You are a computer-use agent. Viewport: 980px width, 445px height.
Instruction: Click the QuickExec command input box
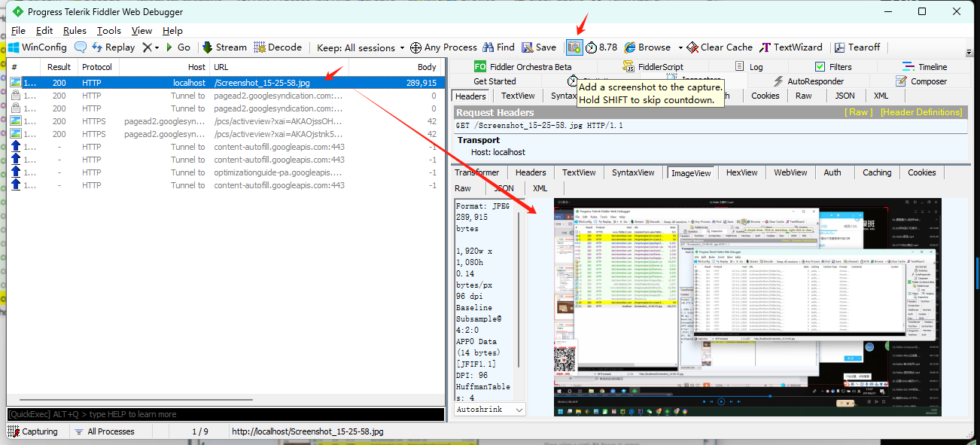[226, 414]
